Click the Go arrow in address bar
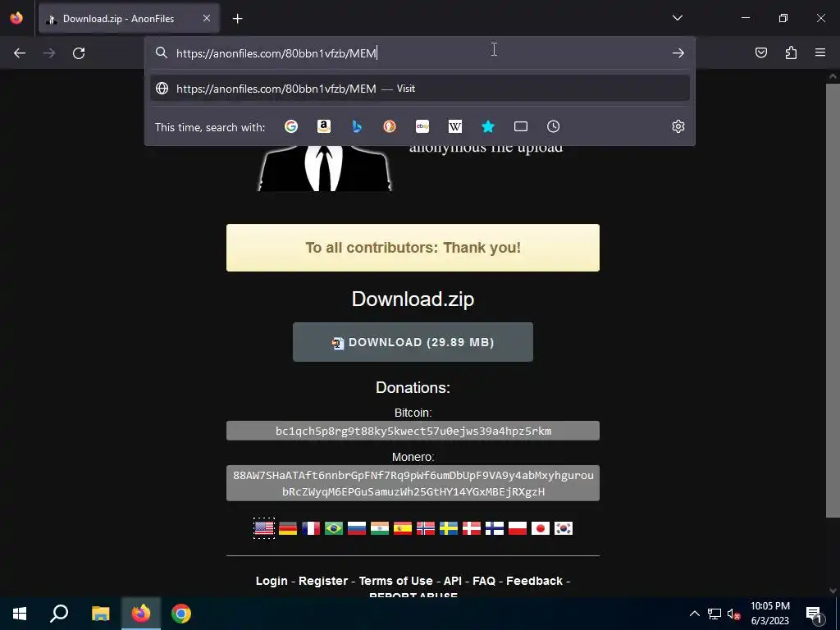The width and height of the screenshot is (840, 630). coord(678,53)
